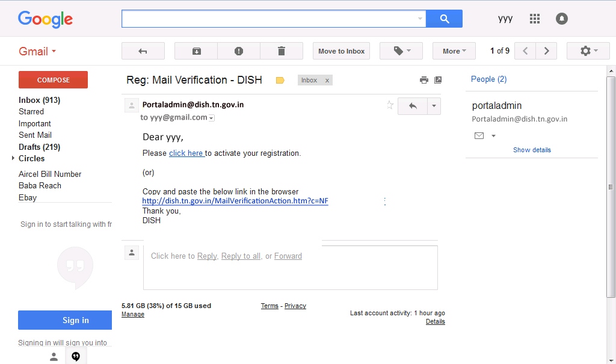Open the settings gear menu
616x364 pixels.
(588, 51)
